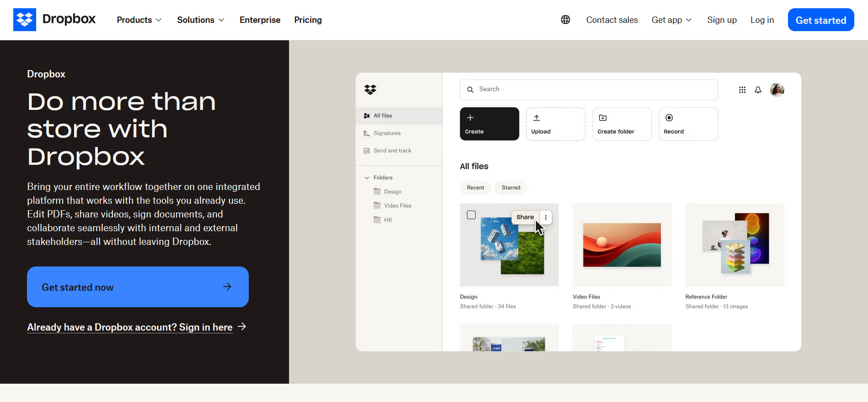This screenshot has height=402, width=868.
Task: Click the HR folder icon
Action: [x=377, y=220]
